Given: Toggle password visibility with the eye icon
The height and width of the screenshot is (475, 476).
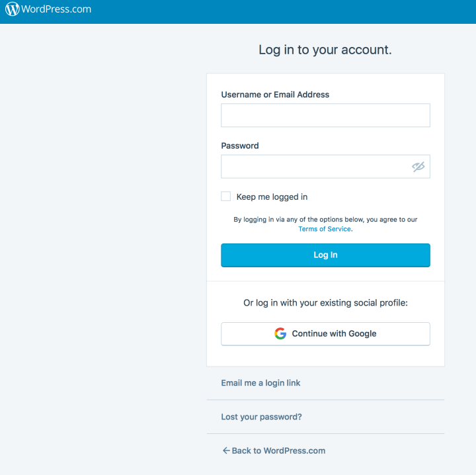Looking at the screenshot, I should (x=418, y=167).
